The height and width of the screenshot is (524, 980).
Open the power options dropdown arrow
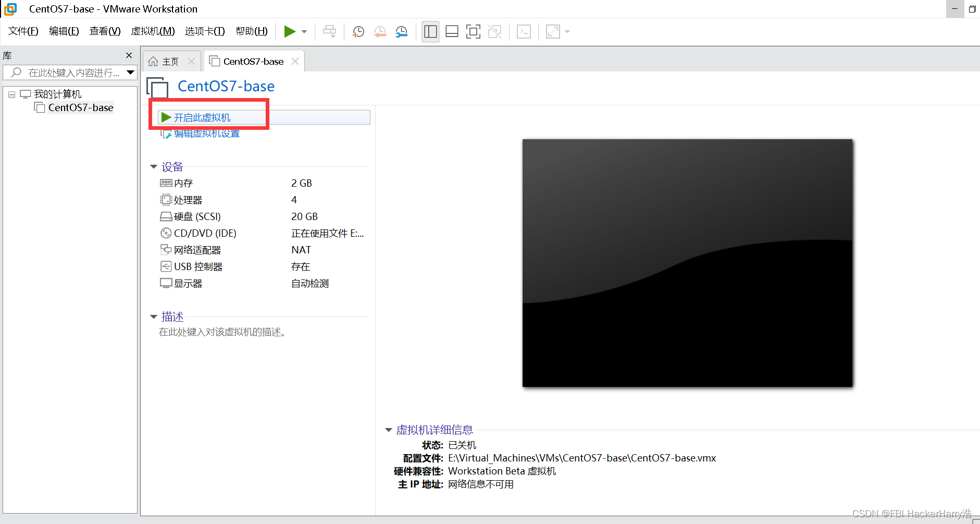[304, 32]
